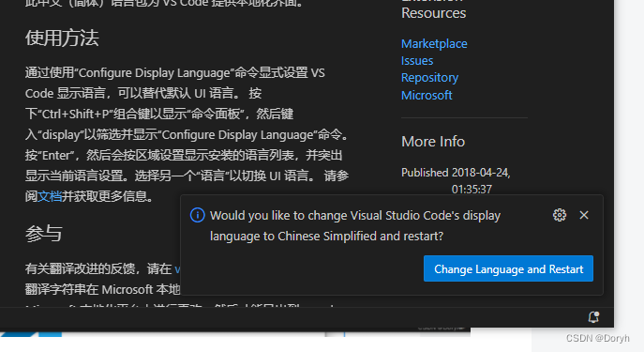The image size is (644, 352).
Task: Open the Issues resource link
Action: (417, 61)
